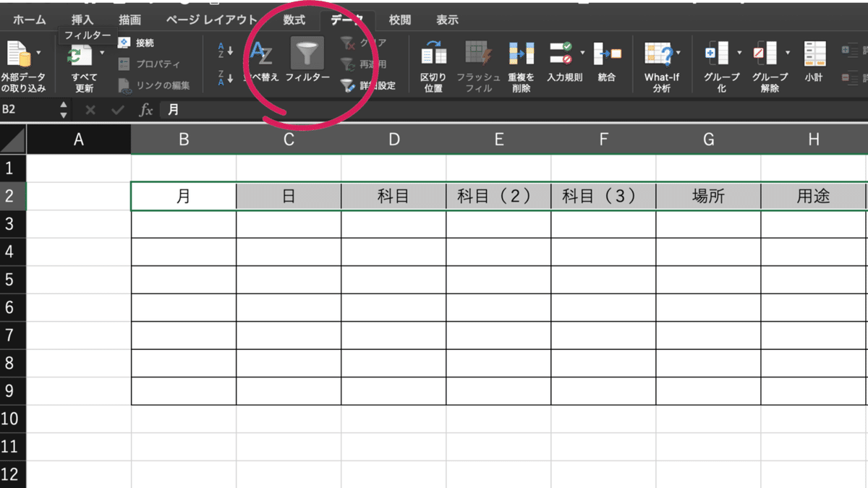Select column D header
The height and width of the screenshot is (488, 868).
pos(393,140)
